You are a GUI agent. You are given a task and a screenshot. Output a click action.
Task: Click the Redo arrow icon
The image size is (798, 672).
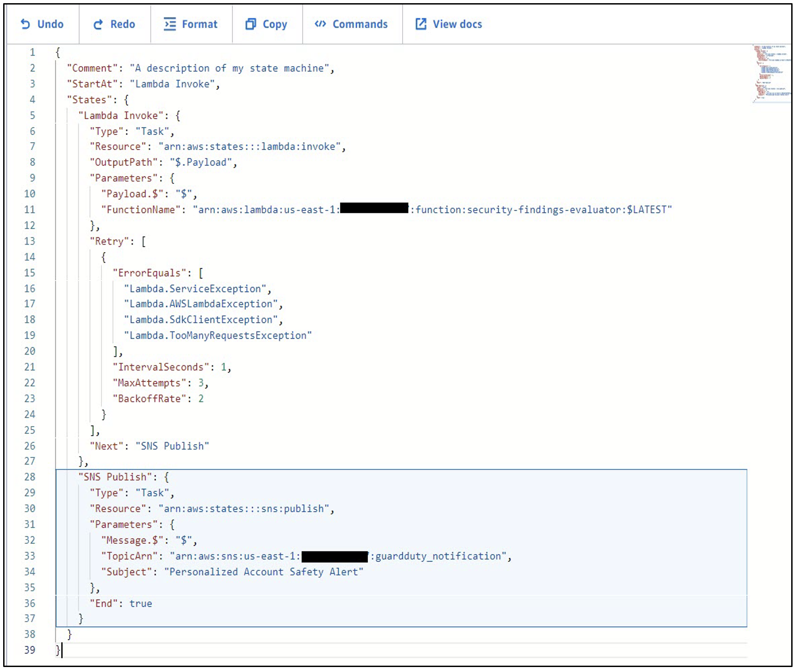point(98,24)
